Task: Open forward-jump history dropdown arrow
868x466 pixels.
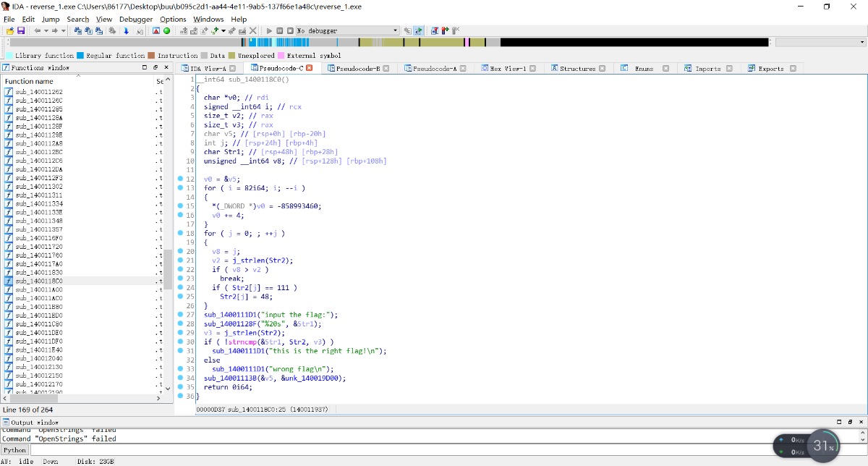Action: click(64, 31)
